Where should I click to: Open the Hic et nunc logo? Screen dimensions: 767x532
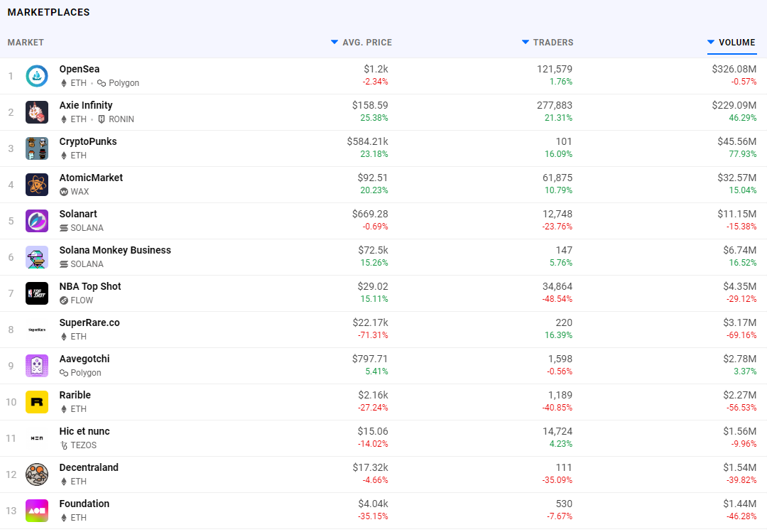37,438
